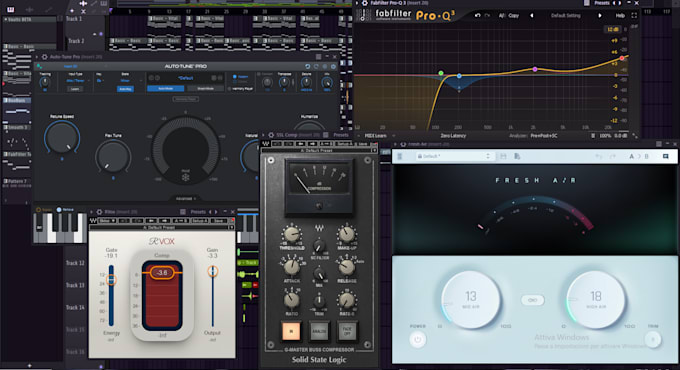680x370 pixels.
Task: Click the Make-Up knob on SSL Comp
Action: click(347, 234)
